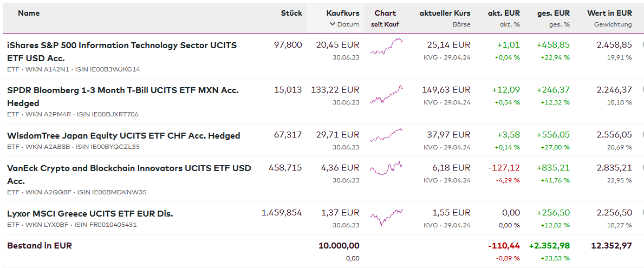Image resolution: width=644 pixels, height=268 pixels.
Task: Sort by Stück column header
Action: (291, 13)
